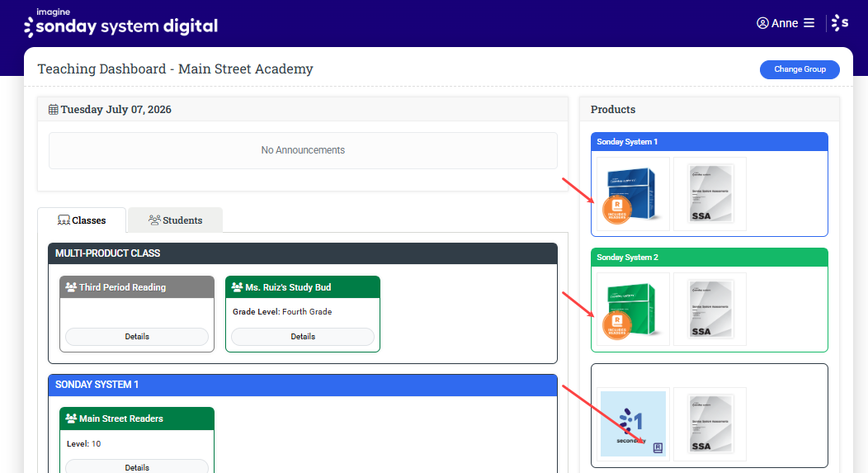Screen dimensions: 868x473
Task: Click the group icon on Third Period Reading
Action: (71, 287)
